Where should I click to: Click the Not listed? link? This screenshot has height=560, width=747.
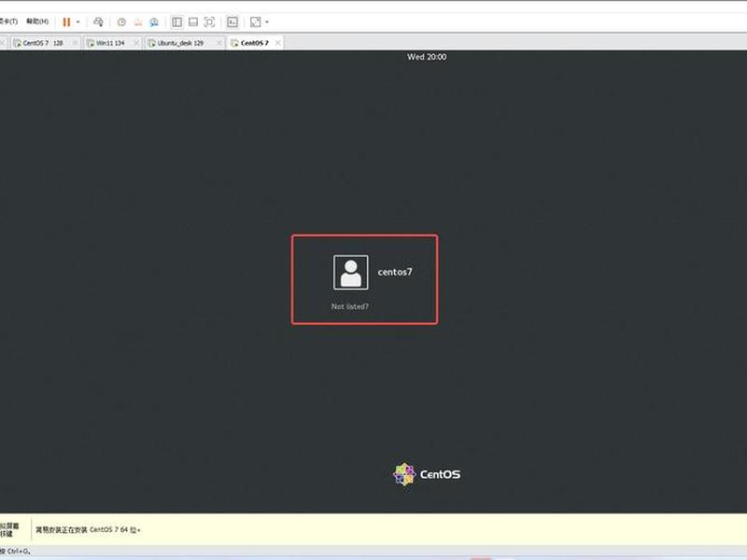click(x=349, y=306)
